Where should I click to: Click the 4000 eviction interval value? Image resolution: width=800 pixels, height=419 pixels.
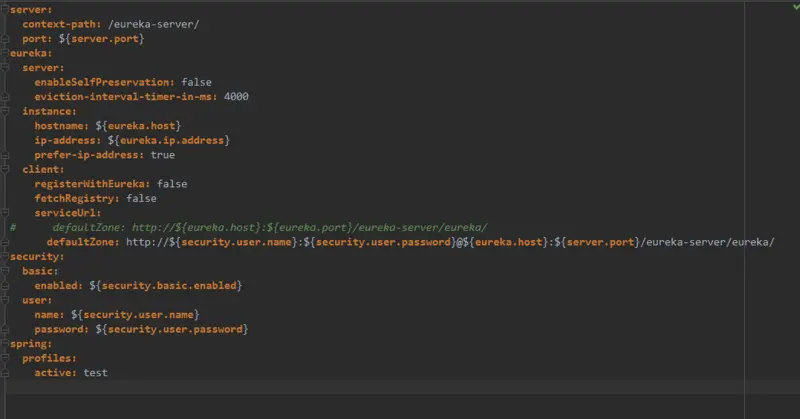pyautogui.click(x=236, y=96)
